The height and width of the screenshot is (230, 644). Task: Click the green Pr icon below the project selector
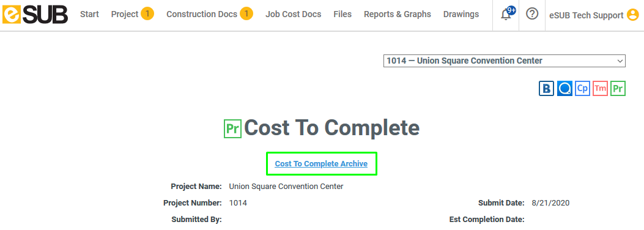click(618, 88)
